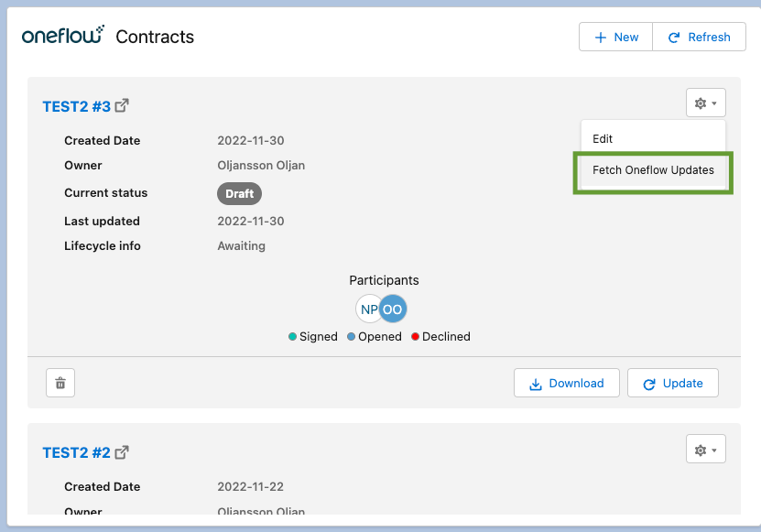The image size is (761, 532).
Task: Open the TEST2 #2 contract title link
Action: click(76, 452)
